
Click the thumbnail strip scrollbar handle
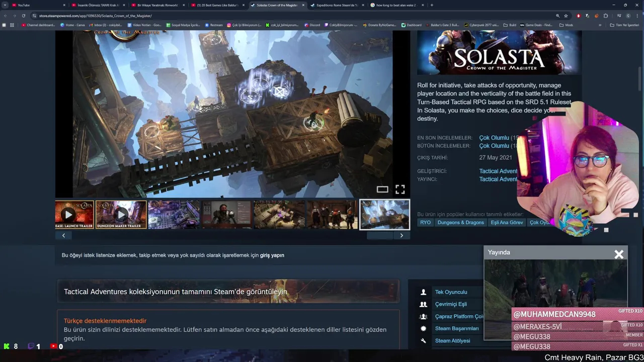click(x=380, y=235)
